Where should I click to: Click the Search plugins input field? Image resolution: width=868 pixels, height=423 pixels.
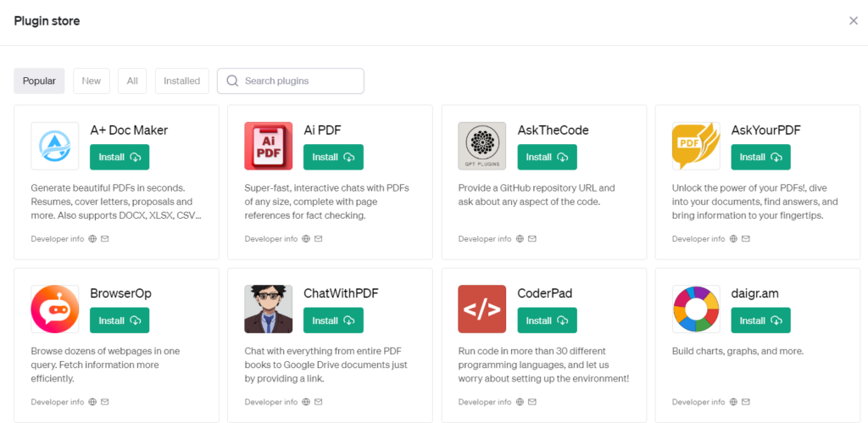pyautogui.click(x=291, y=81)
